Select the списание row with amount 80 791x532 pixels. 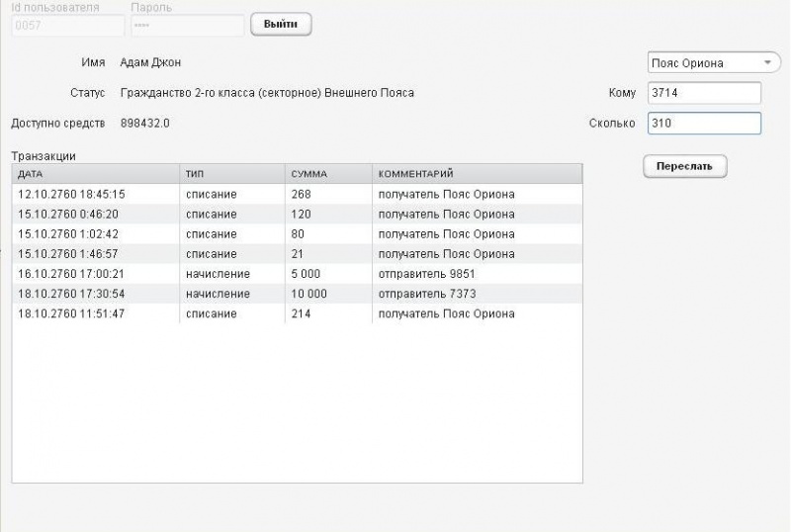[x=298, y=234]
